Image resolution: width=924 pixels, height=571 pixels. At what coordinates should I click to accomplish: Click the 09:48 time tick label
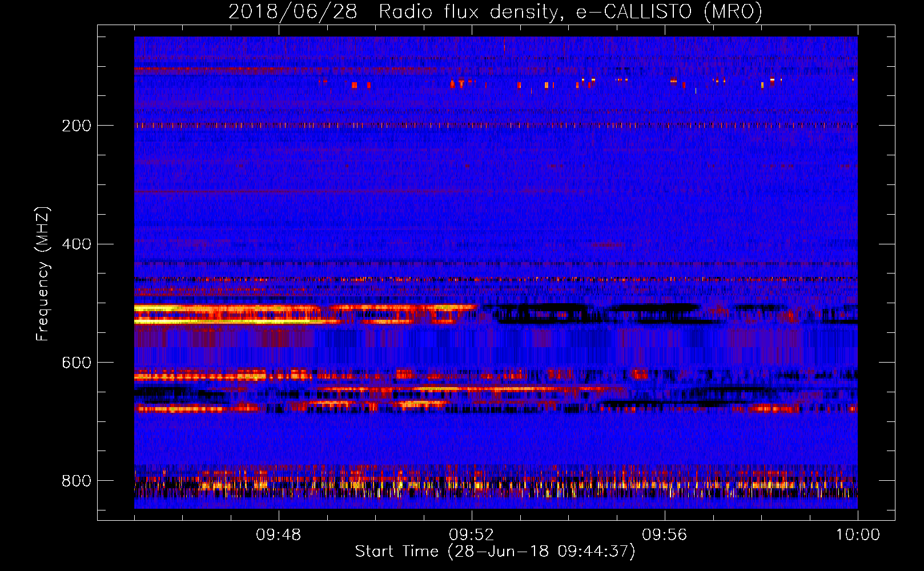[x=279, y=535]
